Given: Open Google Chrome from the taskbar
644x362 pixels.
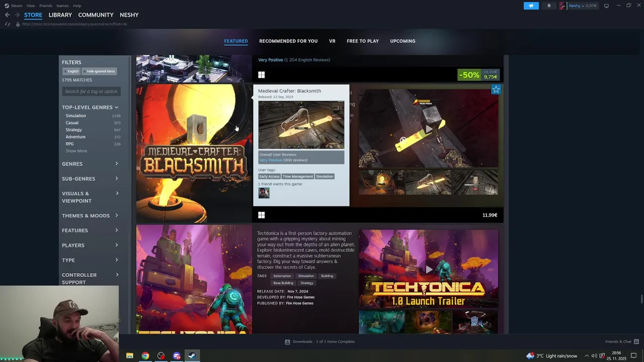Looking at the screenshot, I should 145,355.
